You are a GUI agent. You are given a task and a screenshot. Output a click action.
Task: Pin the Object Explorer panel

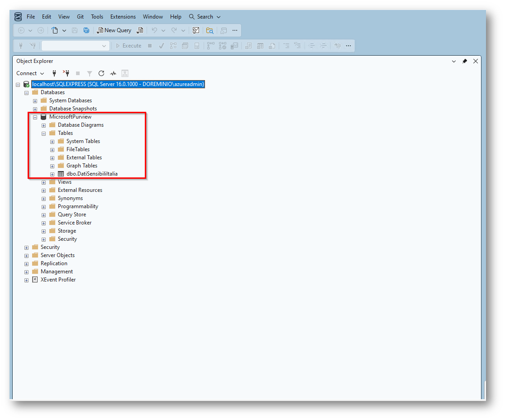pyautogui.click(x=464, y=61)
